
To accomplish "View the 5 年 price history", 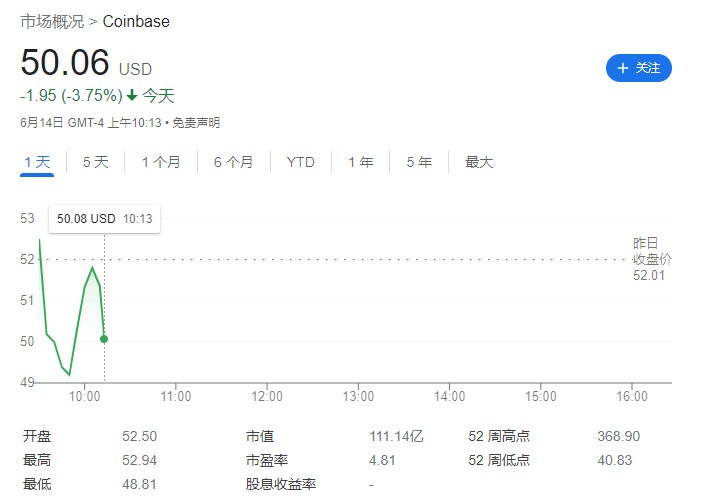I will point(418,162).
